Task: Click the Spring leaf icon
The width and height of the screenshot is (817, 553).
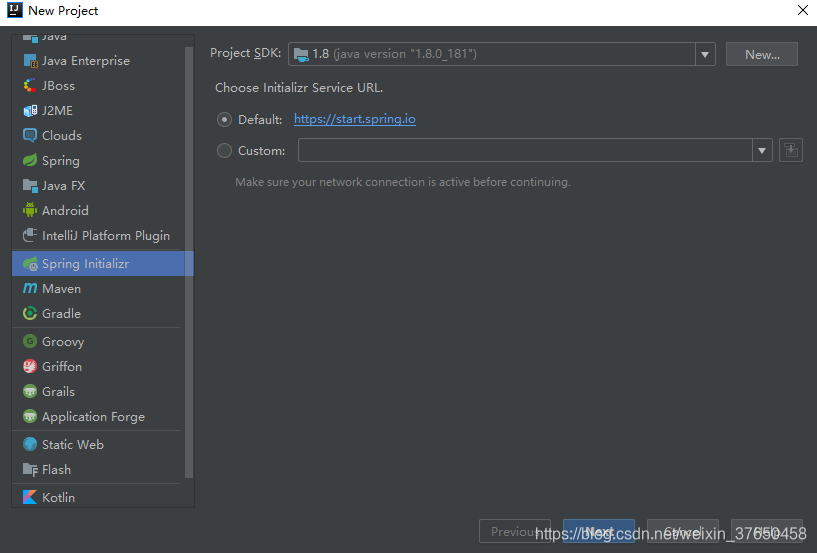Action: [30, 161]
